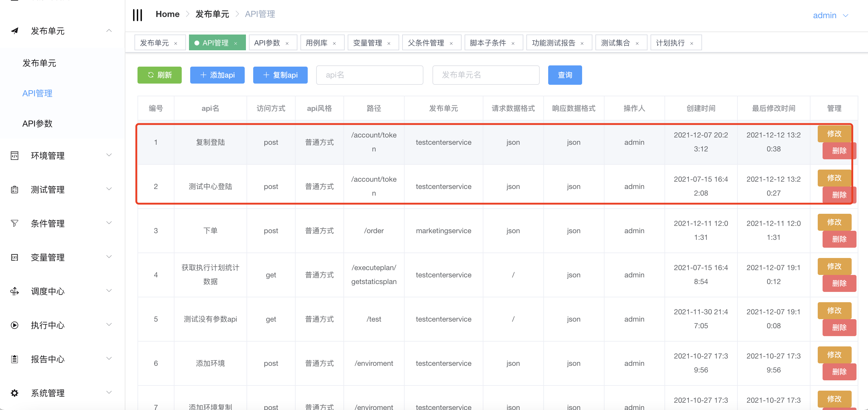The image size is (868, 410).
Task: Close the API管理 tab with its x
Action: click(236, 44)
